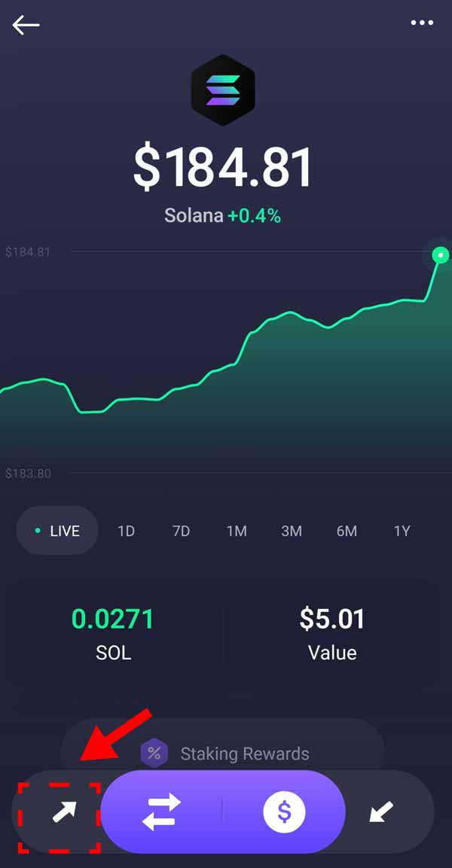
Task: Switch chart to 1Y range
Action: (402, 531)
